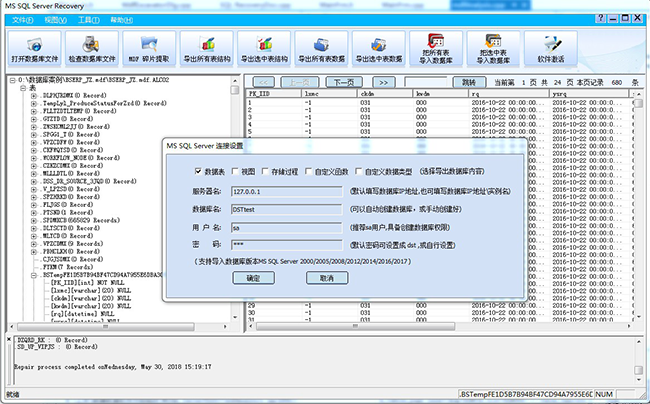
Task: Expand TempLyl_ProduceStatusForZzd node
Action: [x=34, y=103]
